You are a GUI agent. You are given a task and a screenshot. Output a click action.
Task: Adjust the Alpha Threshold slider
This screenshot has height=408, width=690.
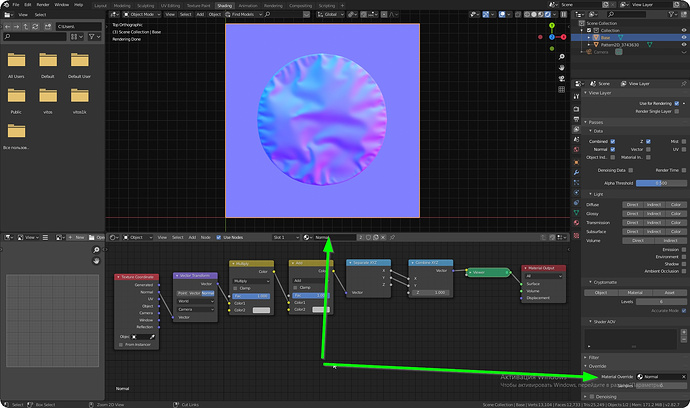661,183
